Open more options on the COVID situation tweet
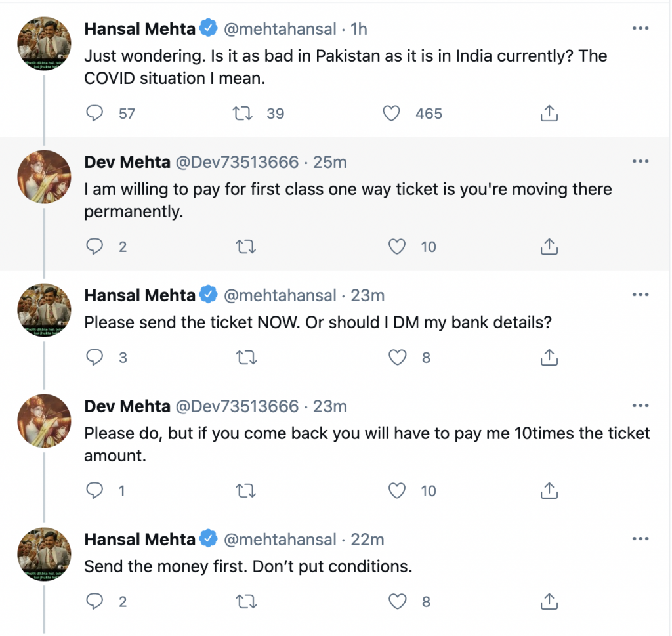The height and width of the screenshot is (636, 672). pos(640,29)
